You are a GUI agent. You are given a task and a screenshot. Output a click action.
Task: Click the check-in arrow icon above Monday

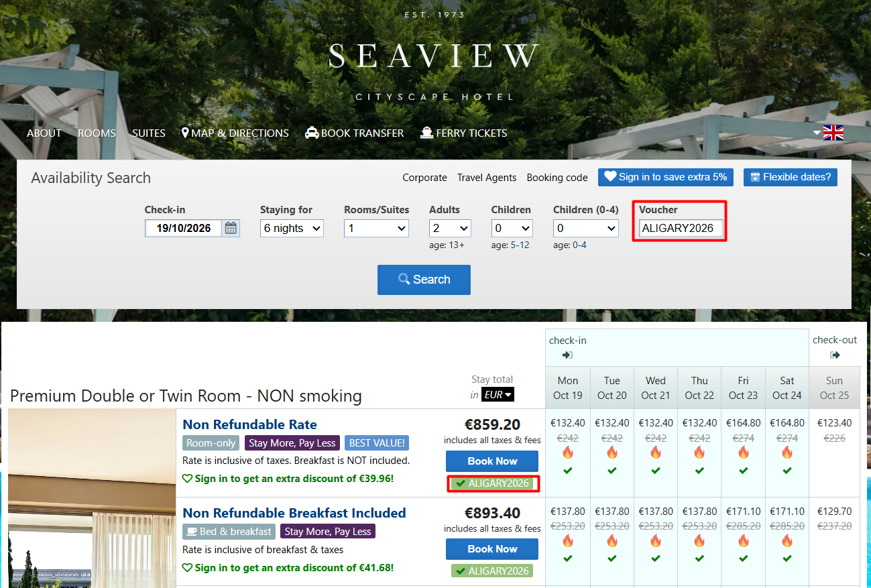[x=567, y=355]
